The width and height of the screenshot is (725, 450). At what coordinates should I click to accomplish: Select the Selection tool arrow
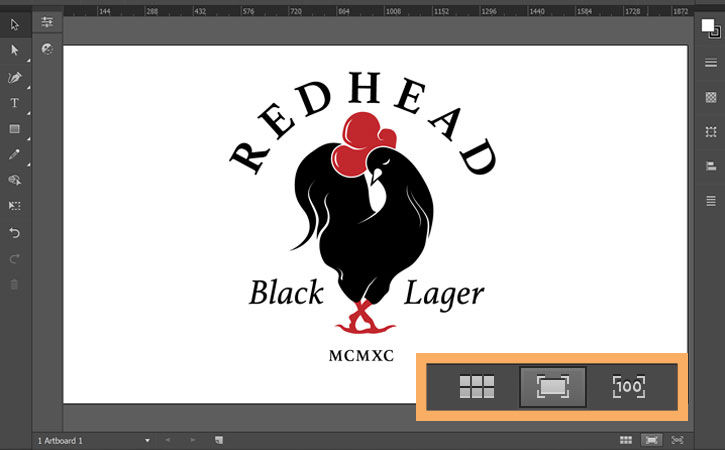[x=15, y=24]
